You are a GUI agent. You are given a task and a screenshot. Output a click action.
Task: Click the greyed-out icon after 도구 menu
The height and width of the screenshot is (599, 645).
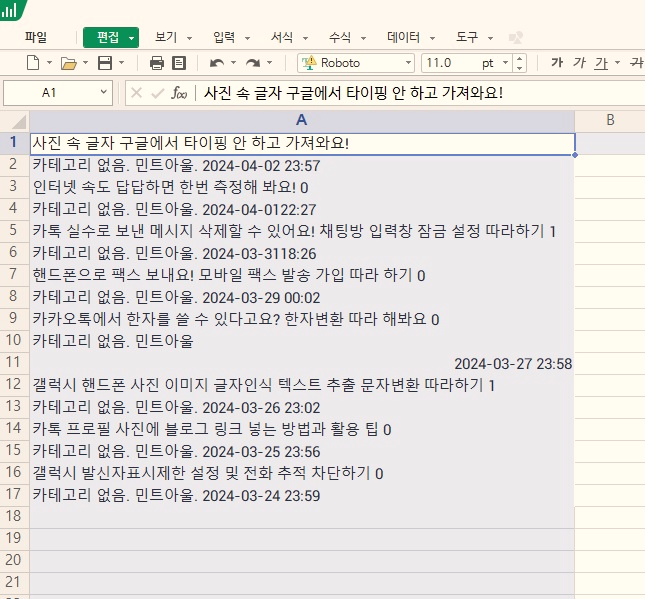tap(515, 38)
